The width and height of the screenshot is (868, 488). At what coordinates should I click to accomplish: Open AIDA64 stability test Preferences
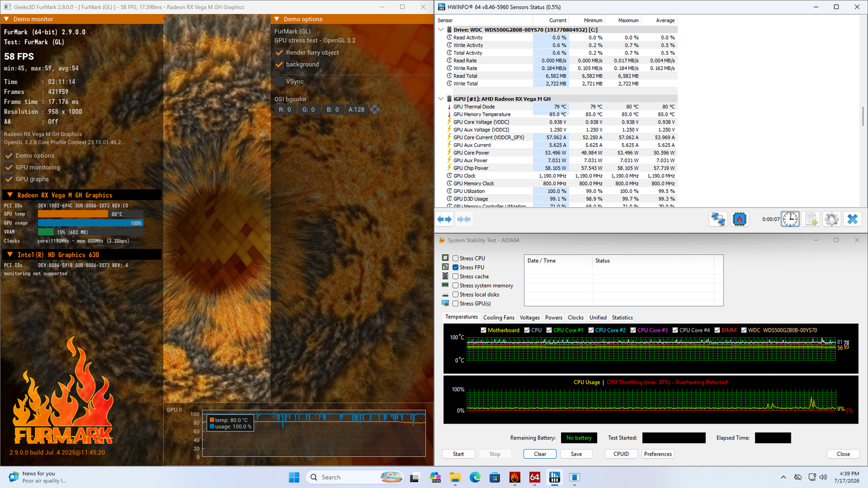click(658, 454)
